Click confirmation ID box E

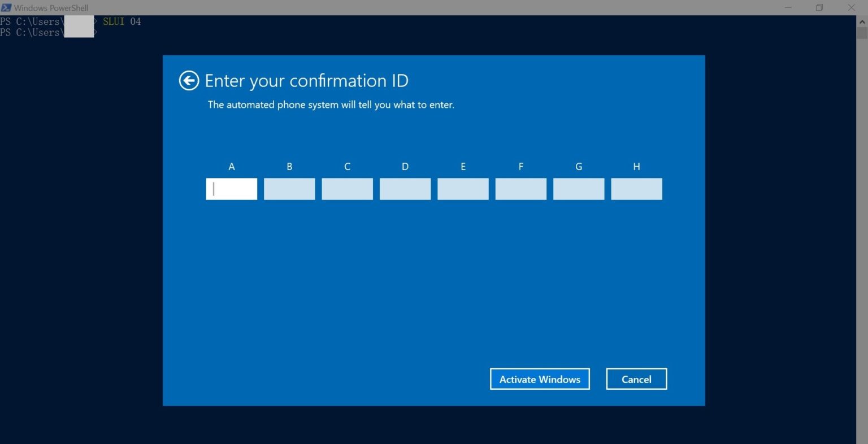(463, 189)
